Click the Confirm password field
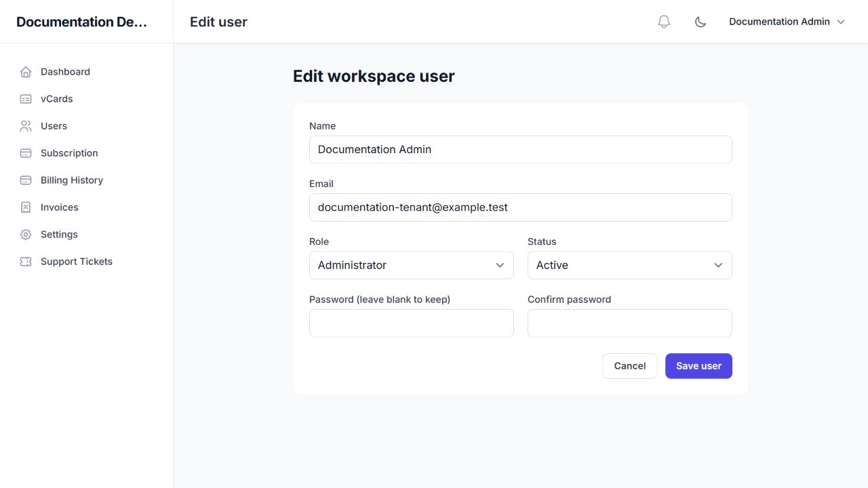Screen dimensions: 868x488 pyautogui.click(x=630, y=323)
